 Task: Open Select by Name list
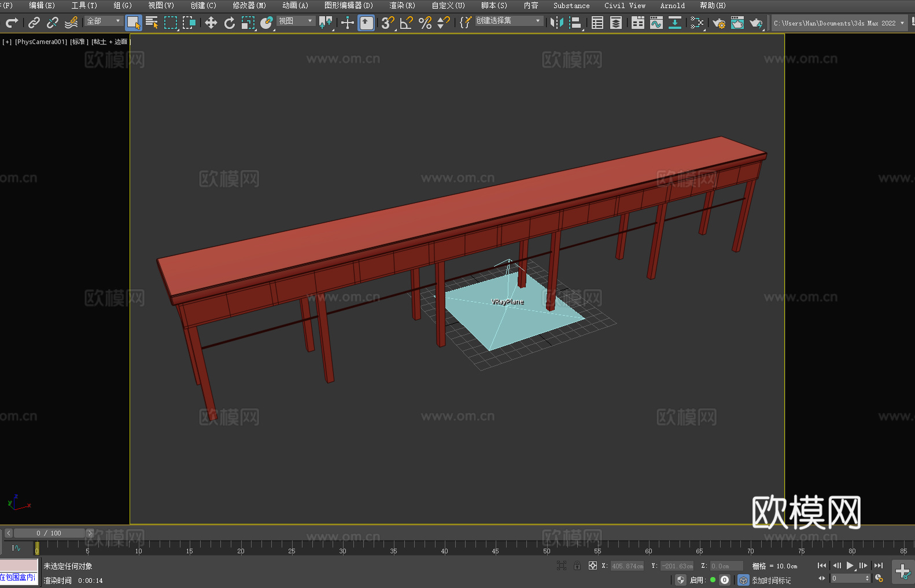coord(152,23)
